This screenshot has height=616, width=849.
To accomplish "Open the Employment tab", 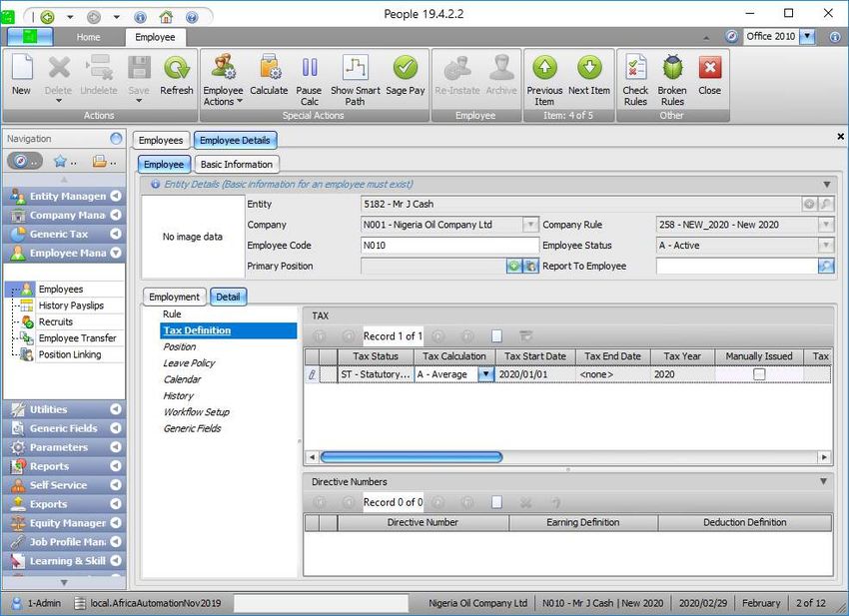I will click(x=175, y=297).
